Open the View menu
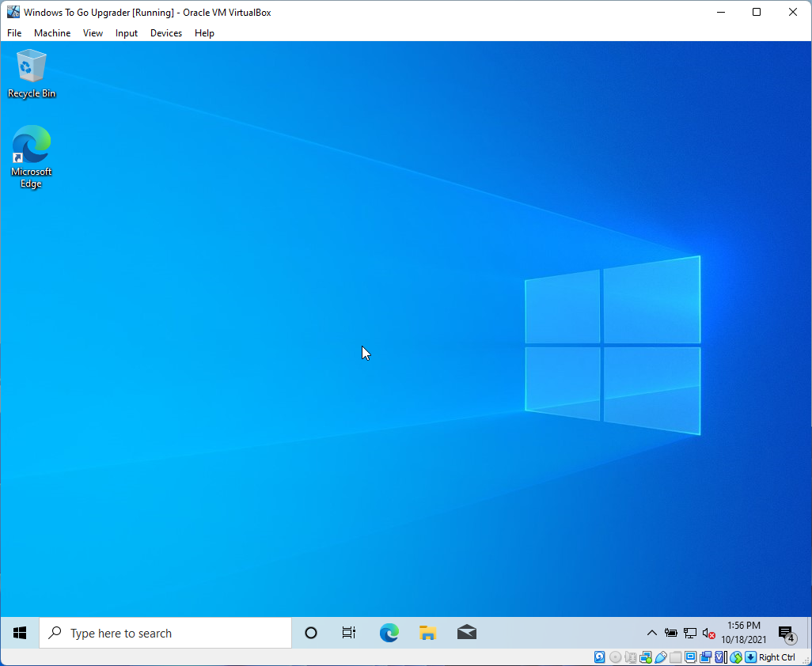Image resolution: width=812 pixels, height=666 pixels. 93,33
